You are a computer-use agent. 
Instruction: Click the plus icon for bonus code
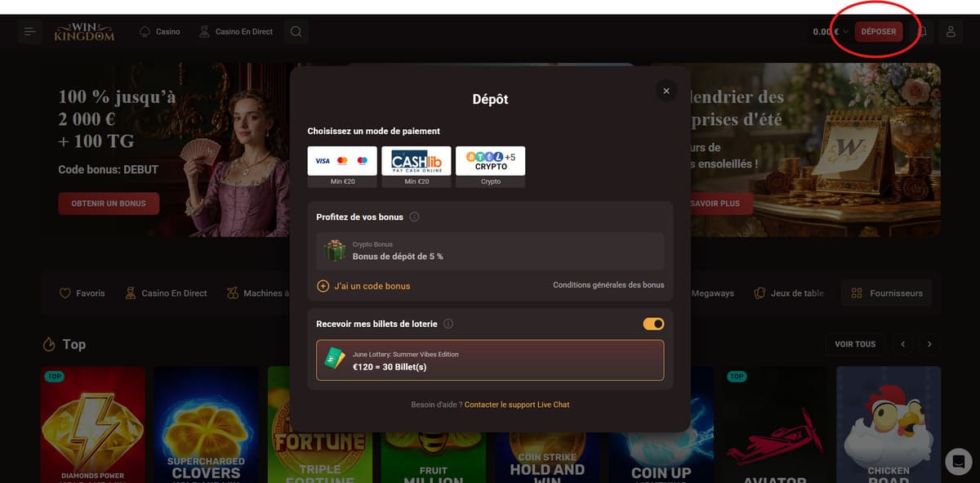[323, 286]
